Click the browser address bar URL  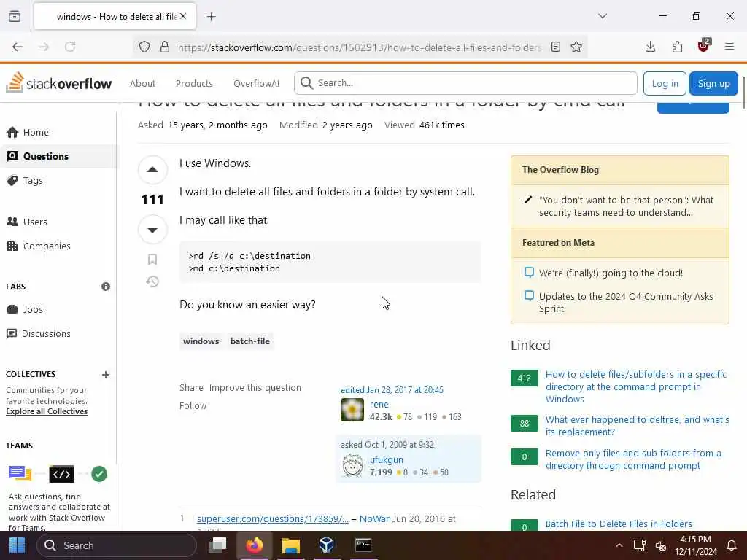coord(360,47)
